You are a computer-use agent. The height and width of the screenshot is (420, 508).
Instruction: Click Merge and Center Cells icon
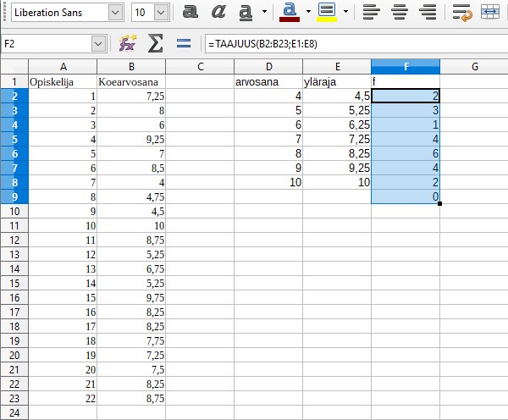click(x=489, y=12)
